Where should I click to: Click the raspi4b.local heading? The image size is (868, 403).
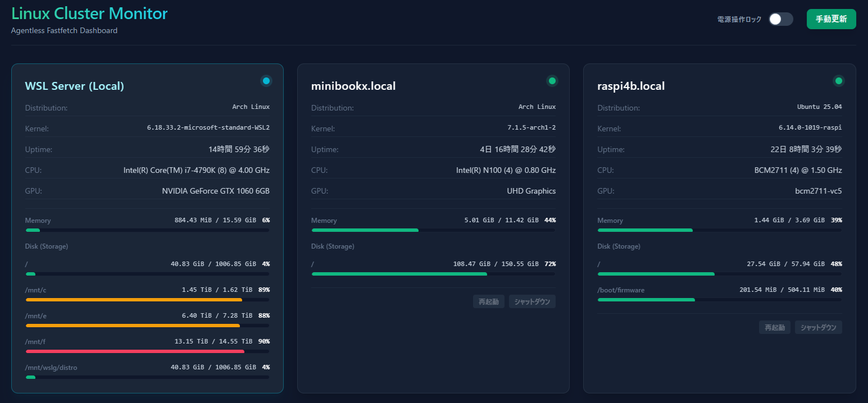[631, 86]
